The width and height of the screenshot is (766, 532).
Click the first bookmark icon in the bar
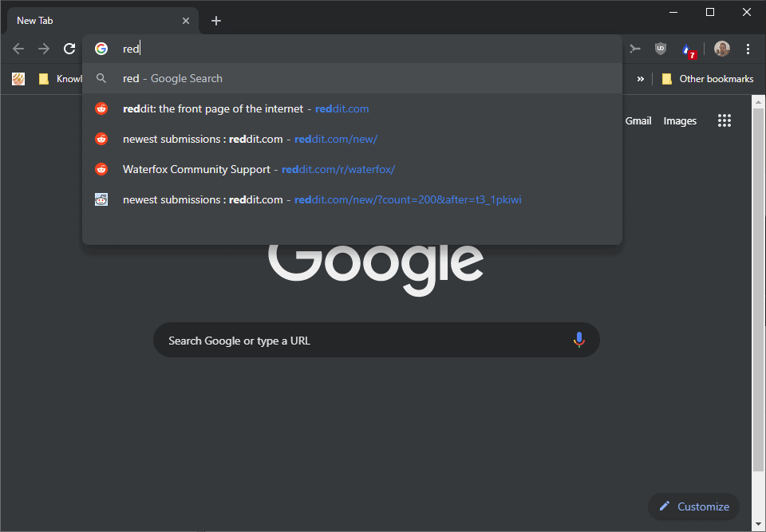coord(18,79)
